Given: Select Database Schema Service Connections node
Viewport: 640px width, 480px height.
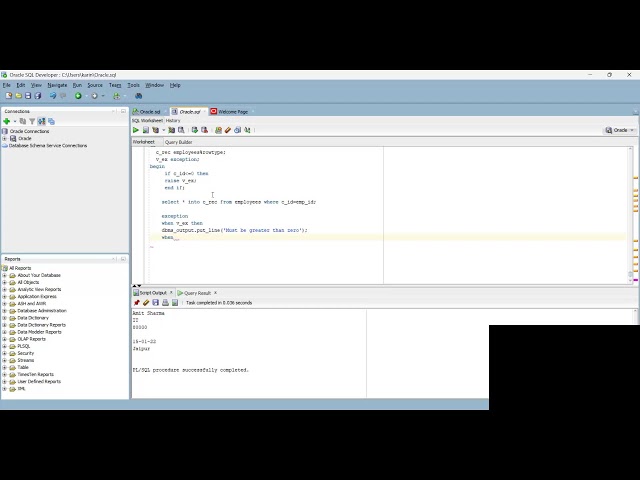Looking at the screenshot, I should [x=48, y=146].
